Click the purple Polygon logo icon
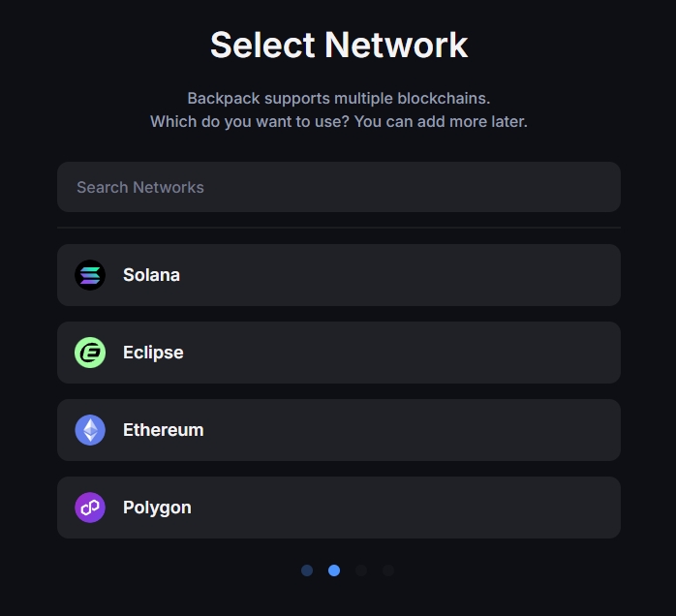 click(x=90, y=508)
